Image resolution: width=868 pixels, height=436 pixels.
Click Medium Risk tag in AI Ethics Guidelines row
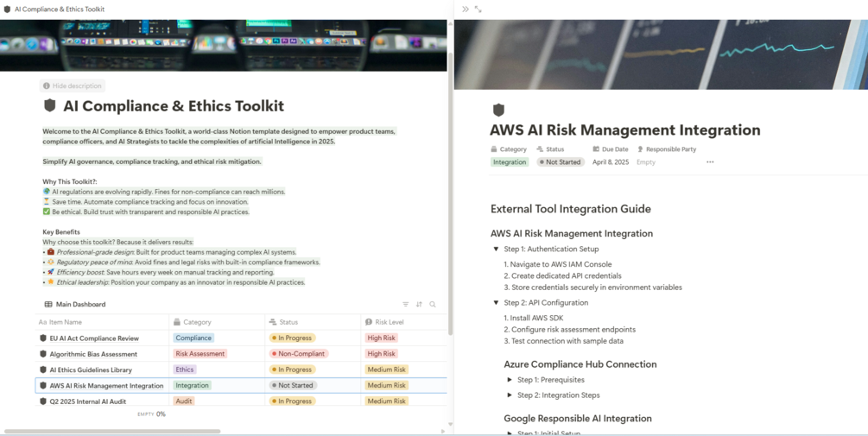(386, 370)
